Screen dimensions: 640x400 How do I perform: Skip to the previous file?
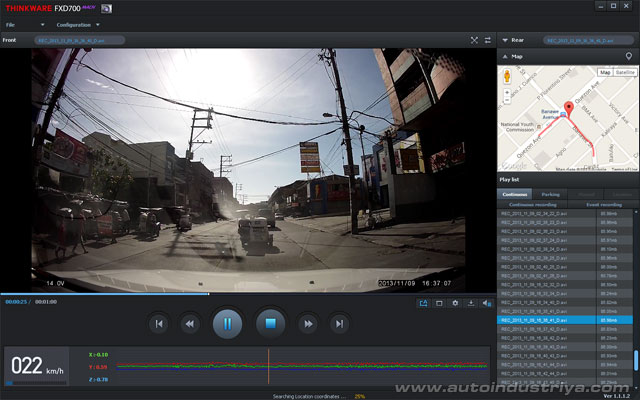coord(159,324)
